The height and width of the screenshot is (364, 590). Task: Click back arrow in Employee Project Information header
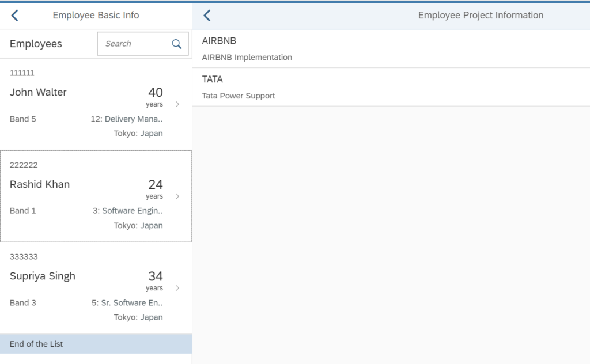click(x=207, y=16)
